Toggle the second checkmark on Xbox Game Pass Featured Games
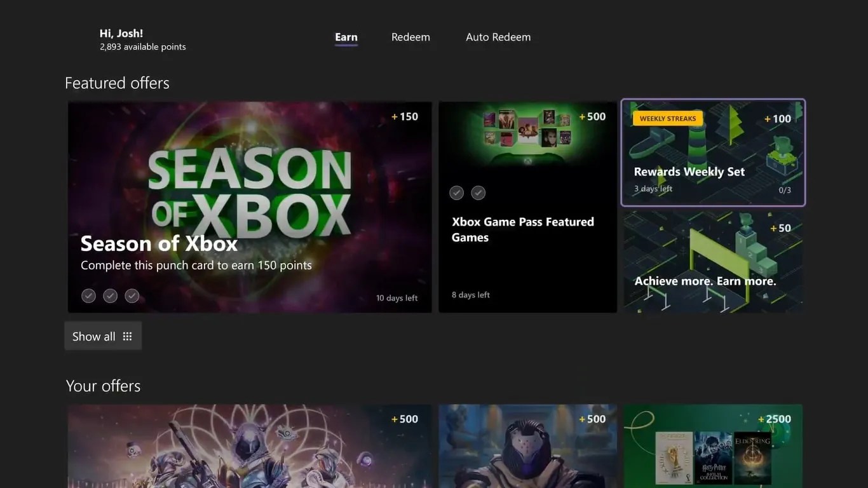Image resolution: width=868 pixels, height=488 pixels. [x=478, y=193]
